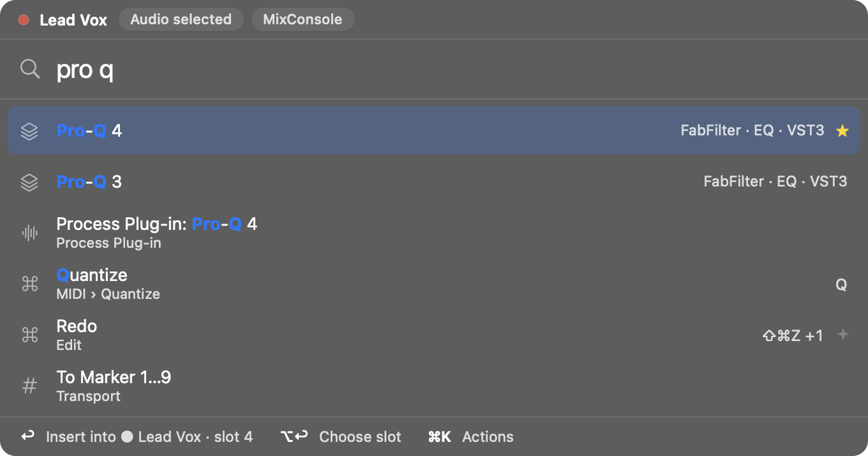Open Choose slot option in footer

pos(341,437)
